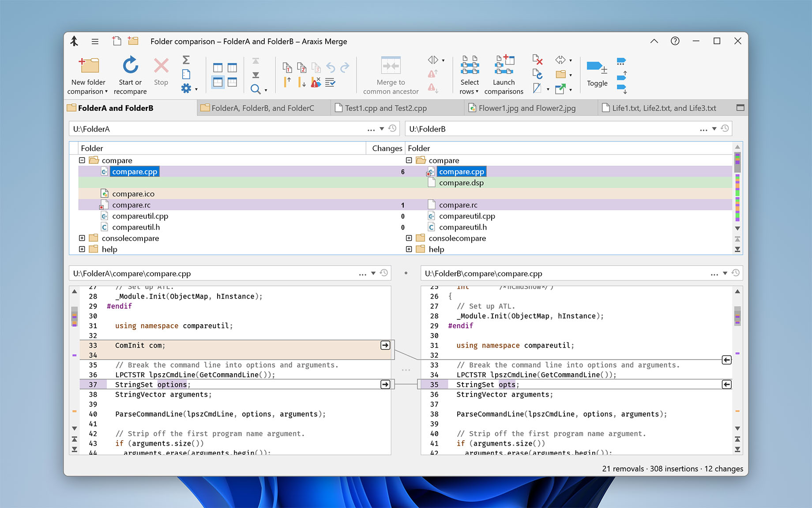Select the highlighted side-by-side layout option
The image size is (812, 508).
tap(218, 82)
